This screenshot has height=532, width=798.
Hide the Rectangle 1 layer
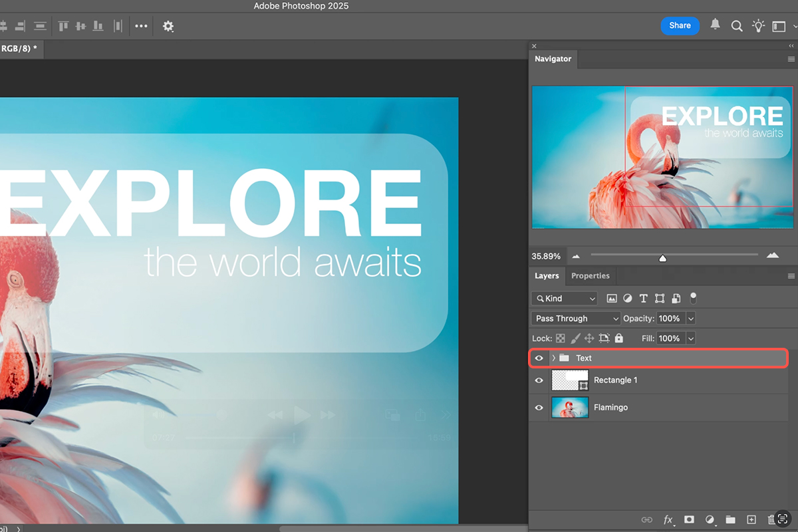point(539,380)
